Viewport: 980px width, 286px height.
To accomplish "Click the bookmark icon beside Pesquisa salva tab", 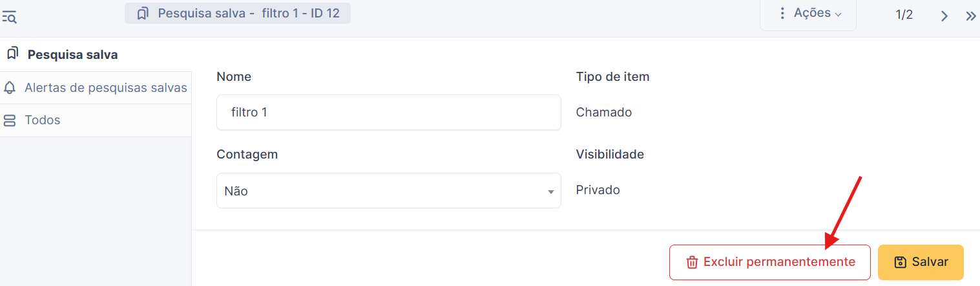I will 12,53.
